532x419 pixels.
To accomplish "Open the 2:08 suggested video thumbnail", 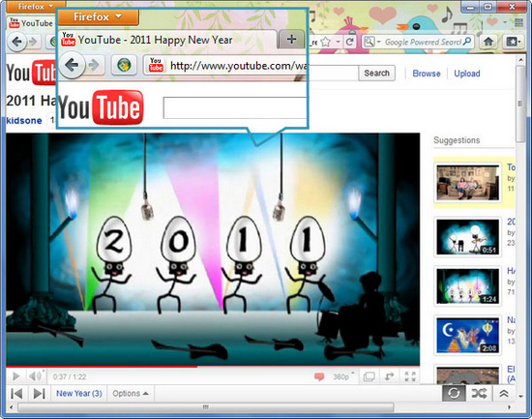I will [467, 335].
